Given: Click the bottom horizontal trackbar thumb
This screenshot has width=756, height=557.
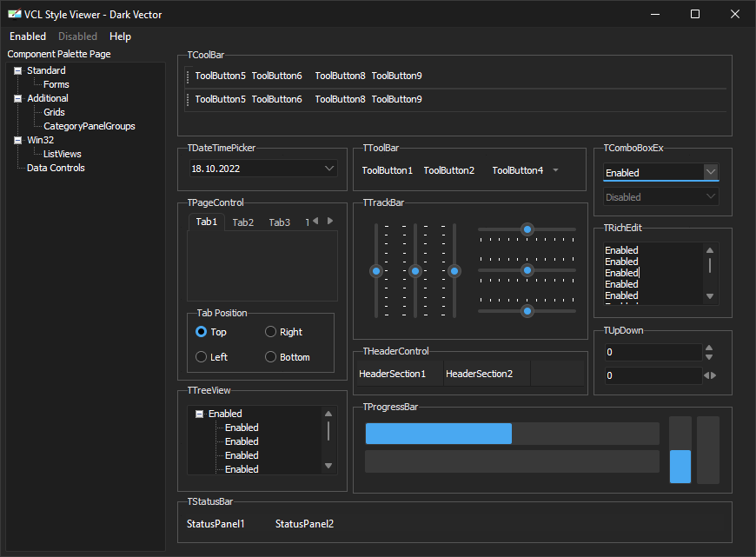Looking at the screenshot, I should click(x=527, y=311).
